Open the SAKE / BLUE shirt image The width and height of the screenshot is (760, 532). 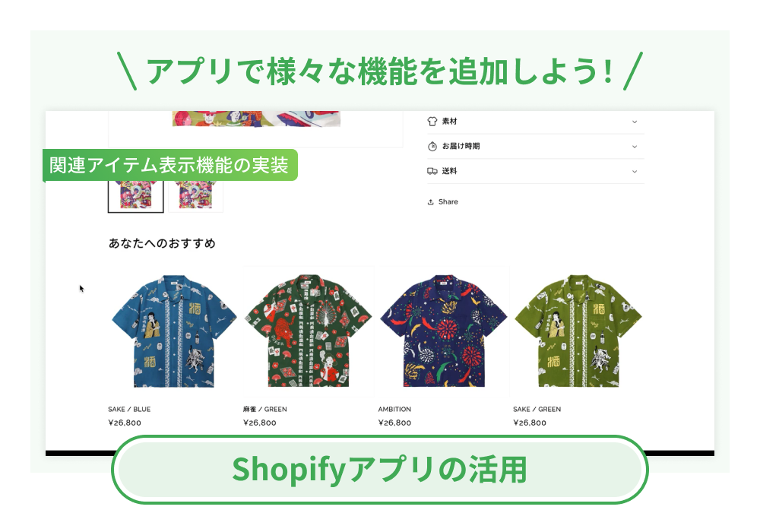[174, 331]
